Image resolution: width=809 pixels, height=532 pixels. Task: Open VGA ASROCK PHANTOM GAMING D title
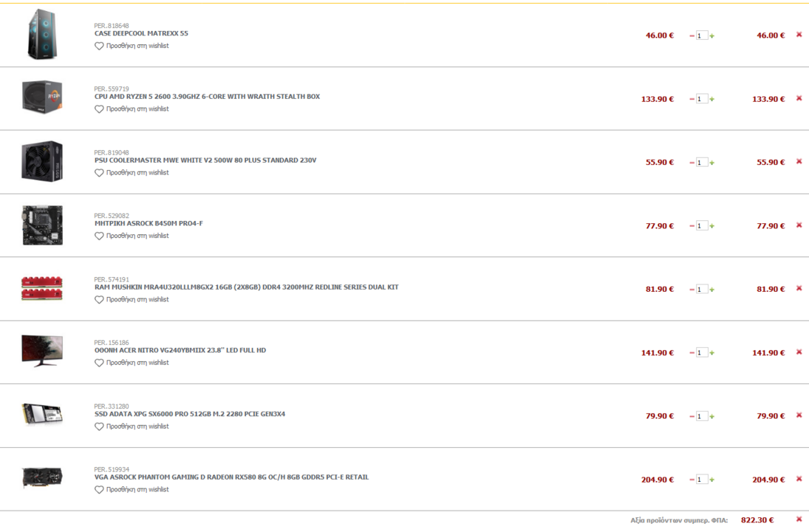pos(232,477)
